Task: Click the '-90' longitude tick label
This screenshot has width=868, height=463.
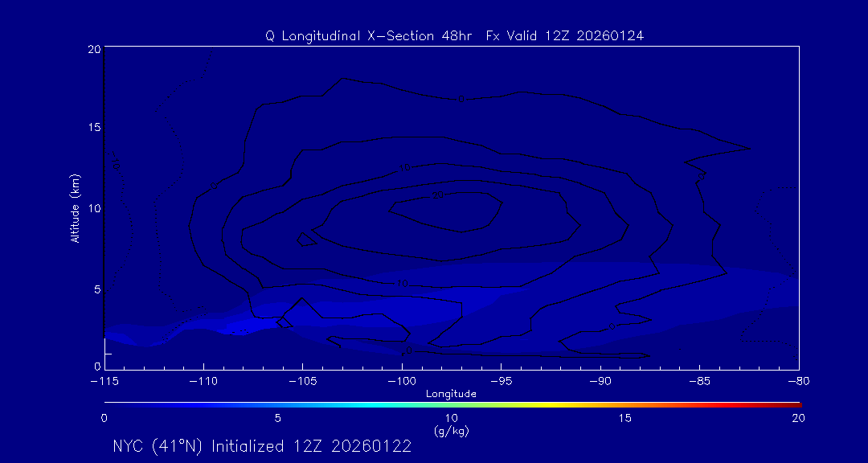Action: [600, 382]
